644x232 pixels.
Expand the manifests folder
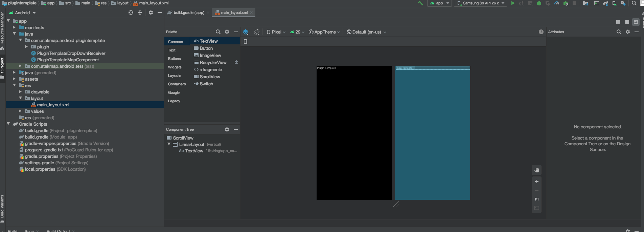tap(14, 27)
